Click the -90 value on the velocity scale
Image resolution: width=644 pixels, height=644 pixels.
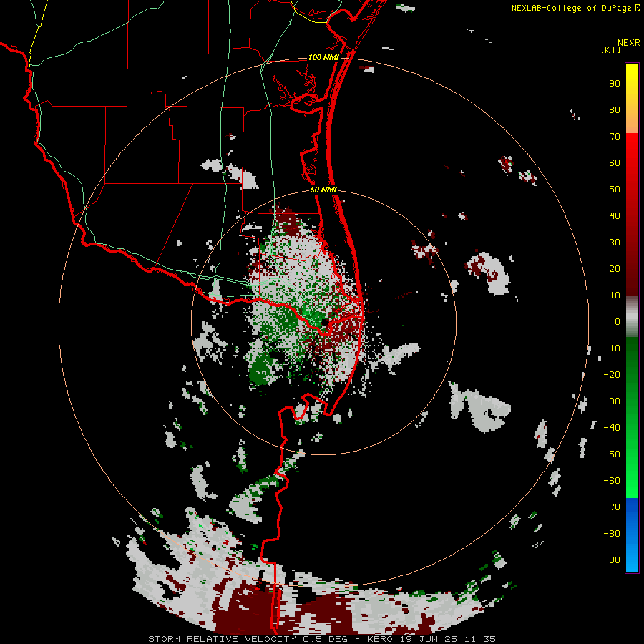[612, 560]
